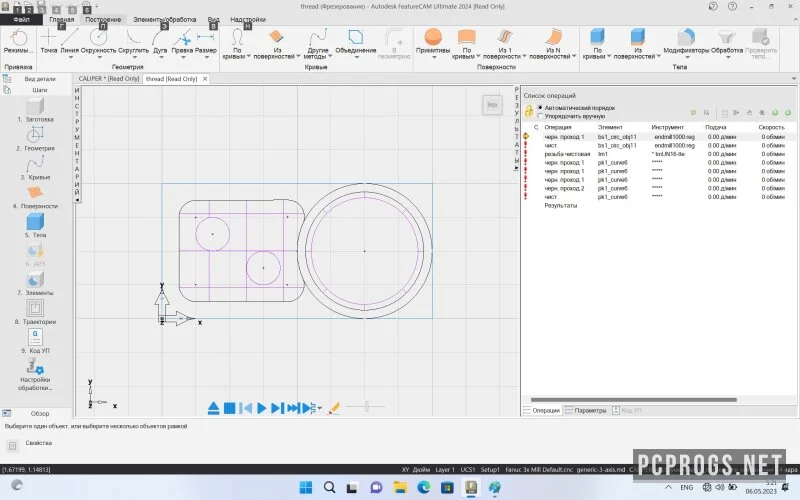Click the Из N поверхностей icon
This screenshot has width=800, height=500.
[x=553, y=37]
